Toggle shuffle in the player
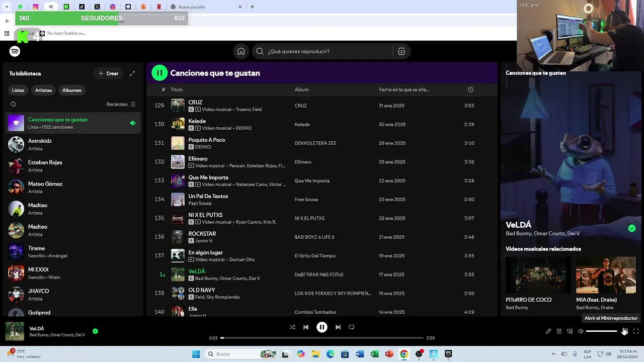644x362 pixels. (x=292, y=327)
